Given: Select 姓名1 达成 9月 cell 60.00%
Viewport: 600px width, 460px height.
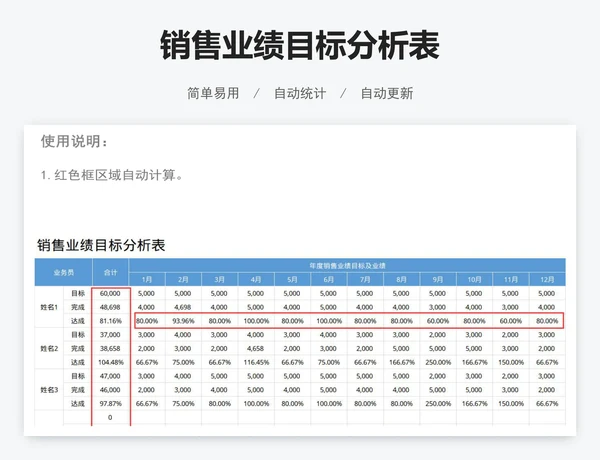Looking at the screenshot, I should 437,321.
